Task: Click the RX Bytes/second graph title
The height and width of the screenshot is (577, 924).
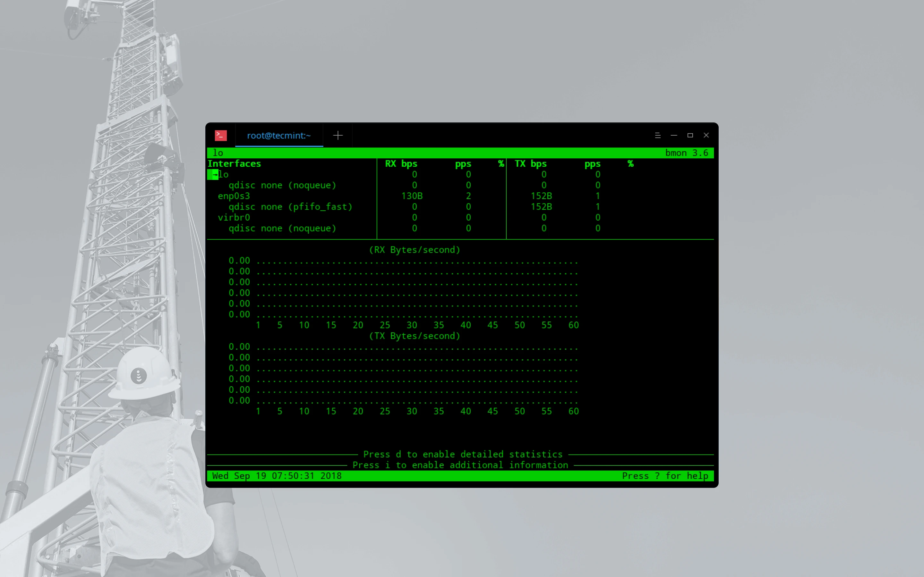Action: [x=414, y=250]
